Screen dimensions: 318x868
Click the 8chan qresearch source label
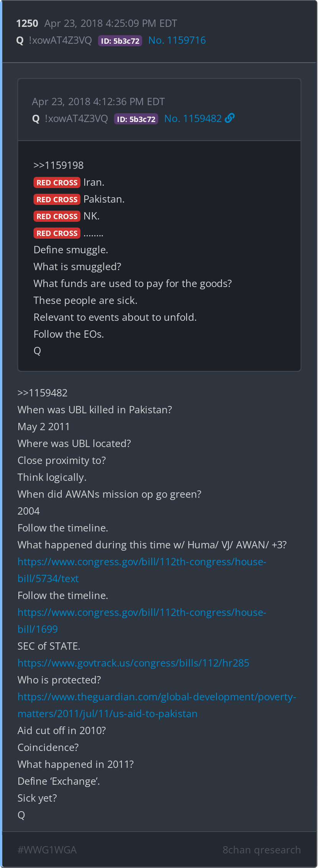262,850
